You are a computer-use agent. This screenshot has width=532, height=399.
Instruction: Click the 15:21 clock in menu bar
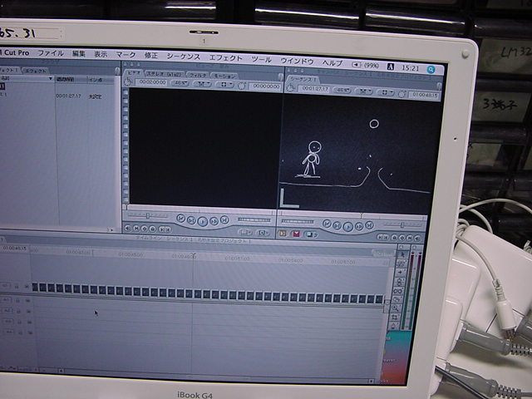(410, 68)
